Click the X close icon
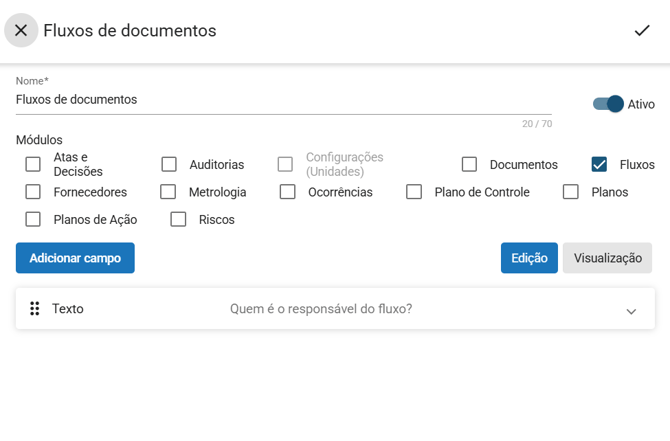This screenshot has height=441, width=670. (x=21, y=31)
